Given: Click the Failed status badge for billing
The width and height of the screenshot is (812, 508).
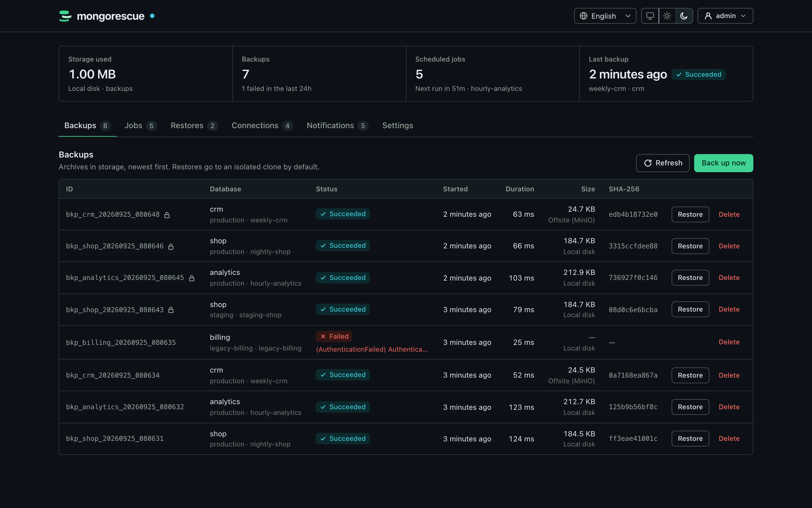Looking at the screenshot, I should coord(334,336).
